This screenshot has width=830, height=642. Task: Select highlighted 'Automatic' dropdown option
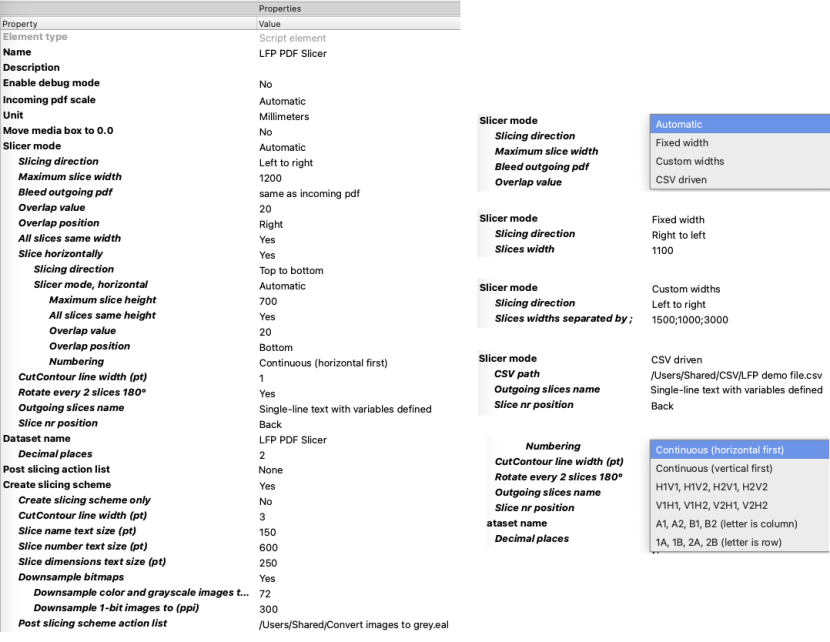pyautogui.click(x=679, y=124)
